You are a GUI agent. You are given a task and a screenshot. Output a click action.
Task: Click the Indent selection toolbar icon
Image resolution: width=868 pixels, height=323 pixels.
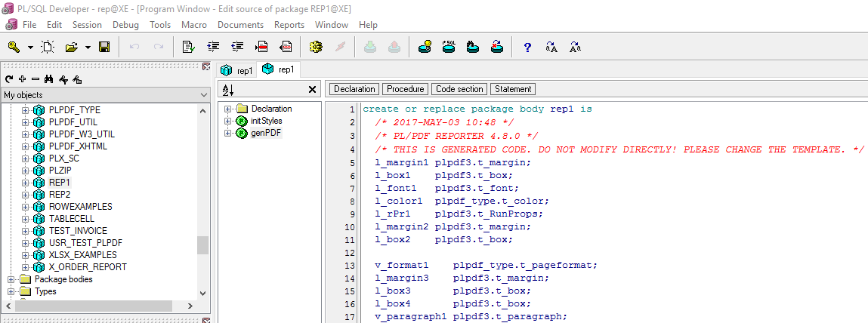coord(213,47)
